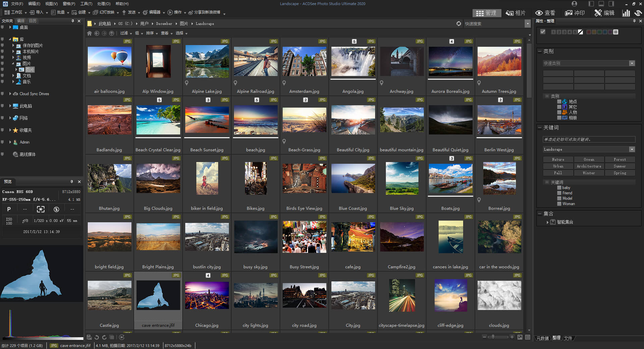This screenshot has width=644, height=349.
Task: Open the 查看 (View) mode
Action: pyautogui.click(x=545, y=13)
